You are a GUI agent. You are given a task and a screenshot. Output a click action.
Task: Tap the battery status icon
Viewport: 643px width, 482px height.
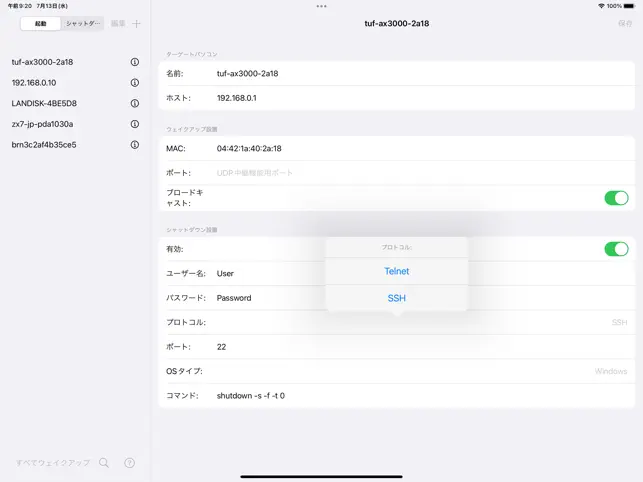629,6
